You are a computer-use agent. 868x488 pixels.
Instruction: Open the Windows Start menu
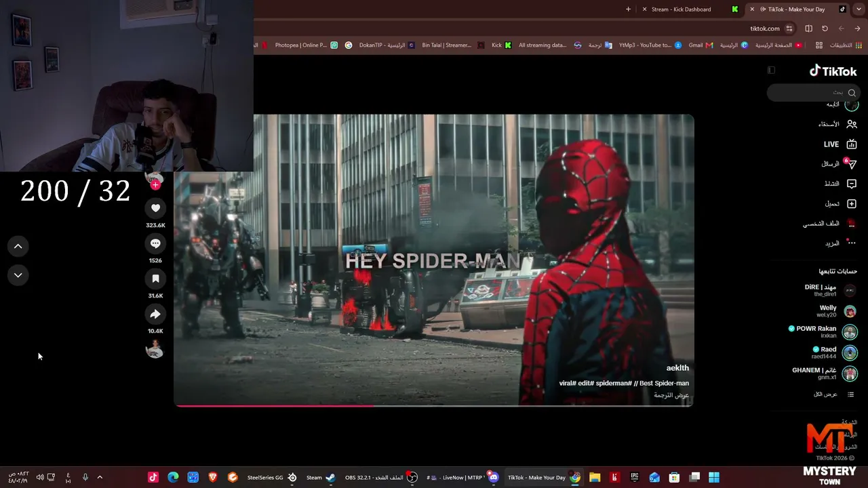(x=714, y=477)
